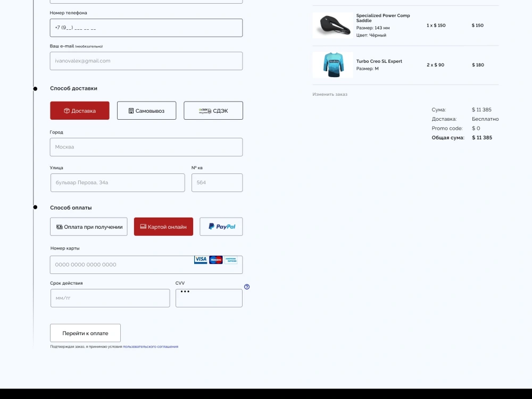Click the Specialized Power Comp Saddle title

383,18
